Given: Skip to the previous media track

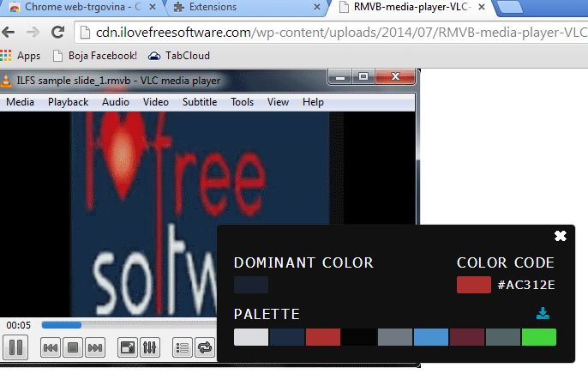Looking at the screenshot, I should point(51,347).
